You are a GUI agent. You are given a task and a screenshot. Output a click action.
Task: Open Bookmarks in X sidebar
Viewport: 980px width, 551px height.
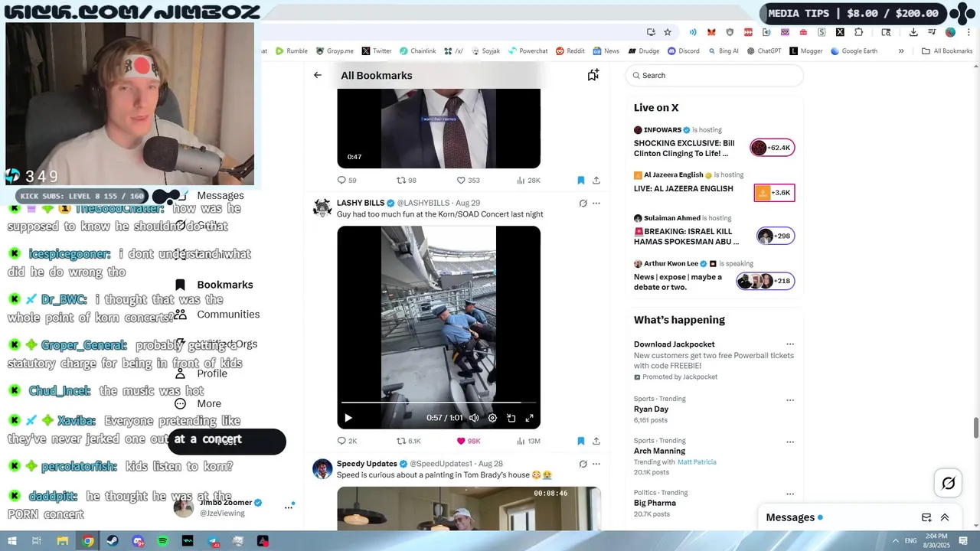[215, 285]
